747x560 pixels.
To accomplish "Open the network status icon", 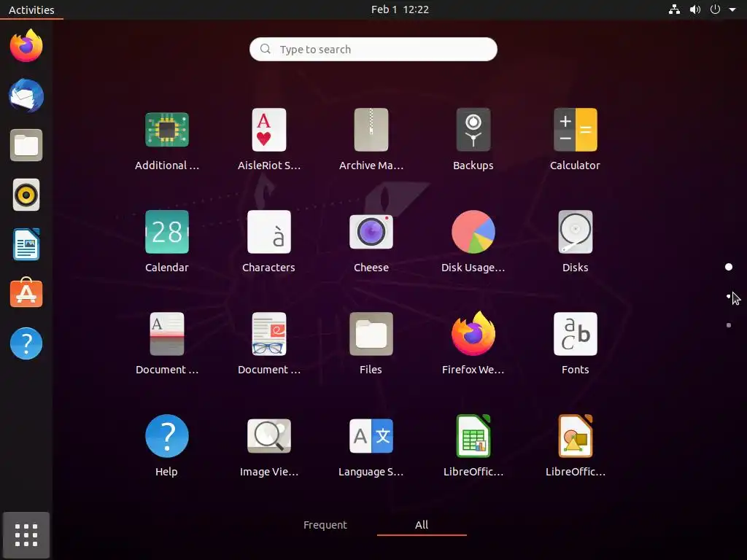I will pyautogui.click(x=674, y=9).
